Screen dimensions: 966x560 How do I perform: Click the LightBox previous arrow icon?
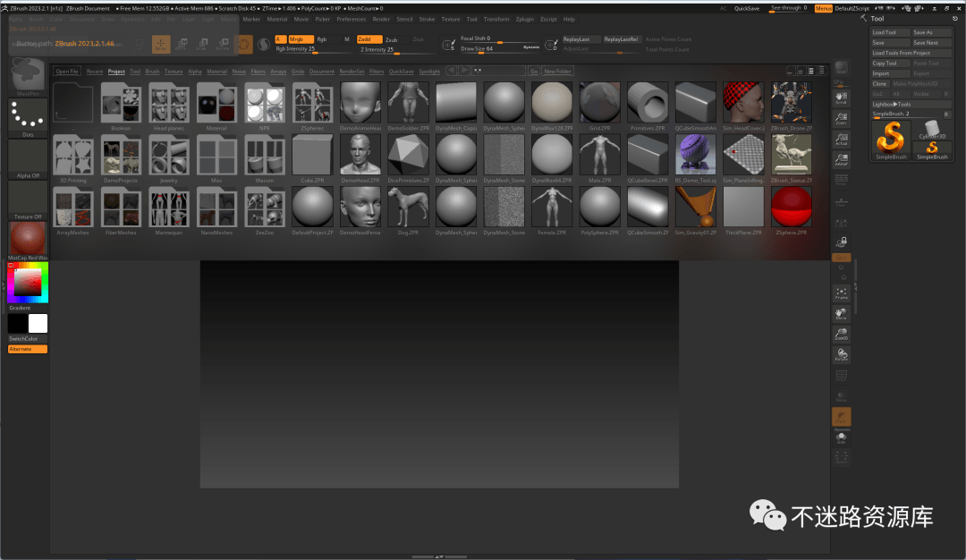[x=451, y=71]
